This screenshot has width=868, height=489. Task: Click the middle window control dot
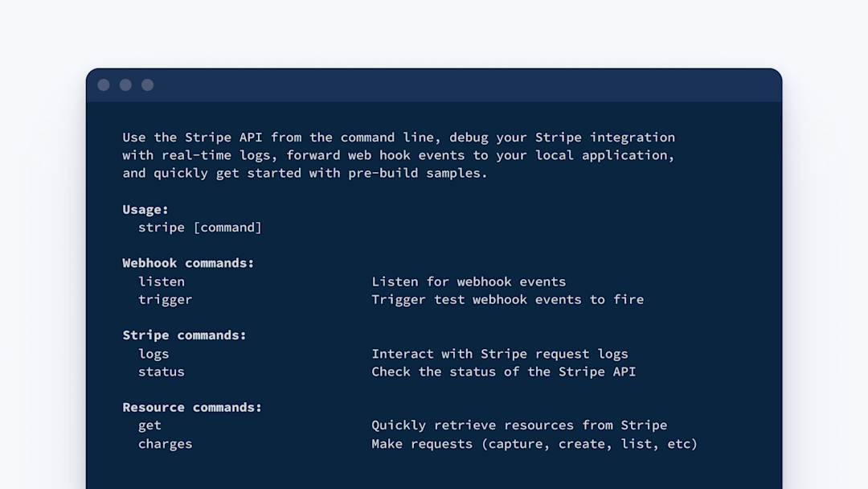(125, 84)
